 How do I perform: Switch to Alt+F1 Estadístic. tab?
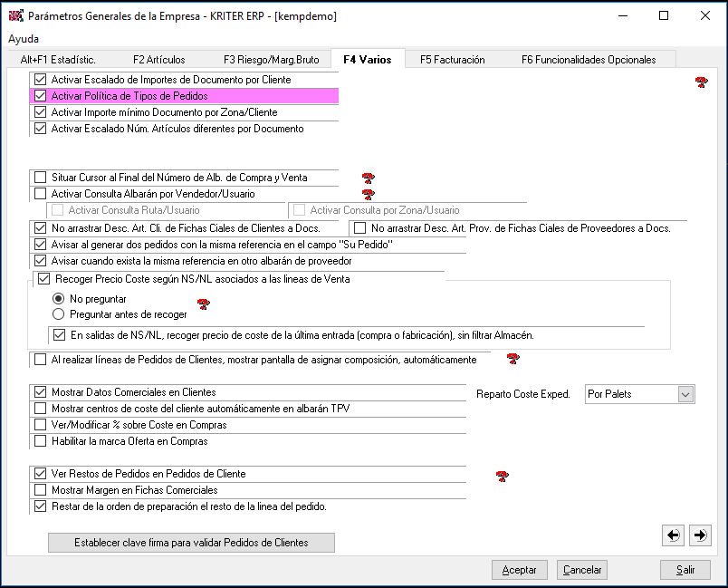point(58,60)
